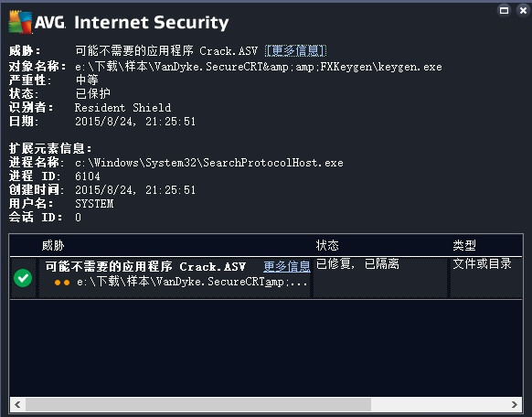Click the 类型 column header
Screen dimensions: 532x417
pyautogui.click(x=464, y=245)
